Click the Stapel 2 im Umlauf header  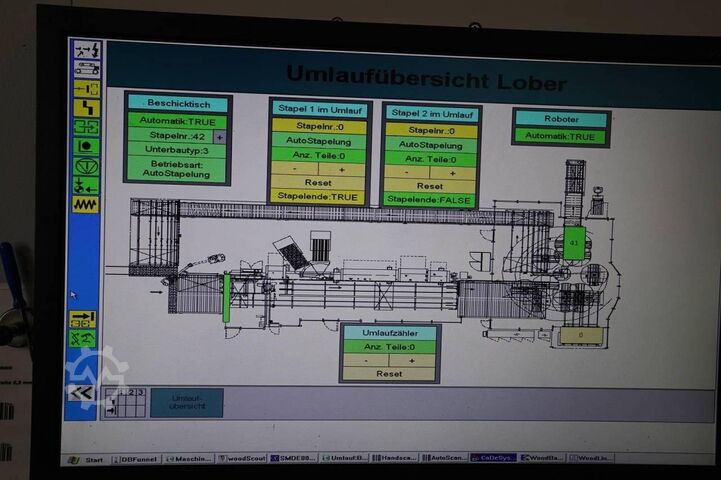[x=432, y=114]
